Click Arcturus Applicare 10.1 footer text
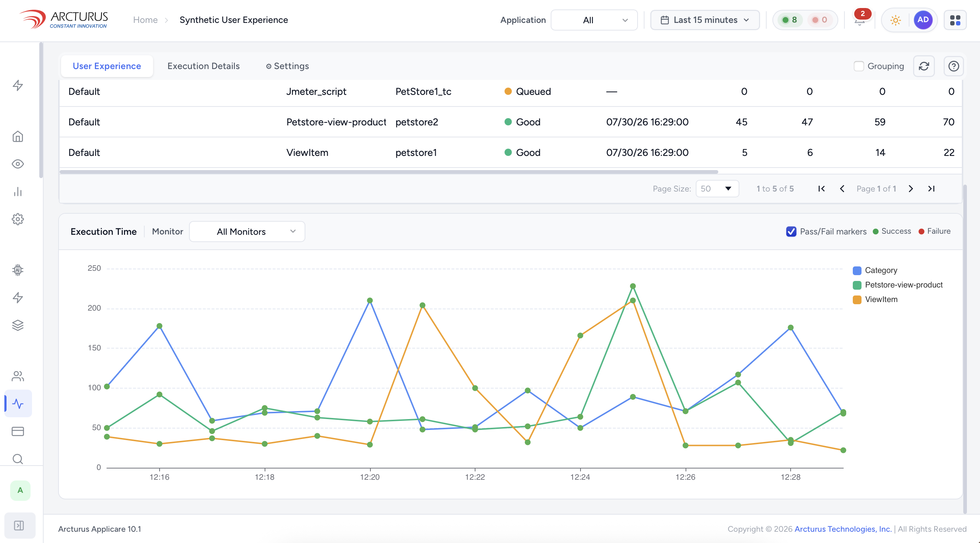Viewport: 980px width, 543px height. point(100,529)
